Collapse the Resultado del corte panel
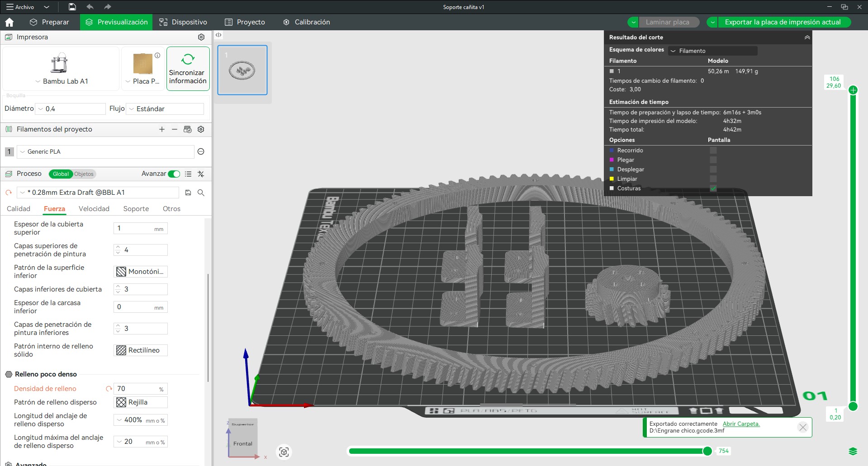Screen dimensions: 868x466 click(807, 38)
